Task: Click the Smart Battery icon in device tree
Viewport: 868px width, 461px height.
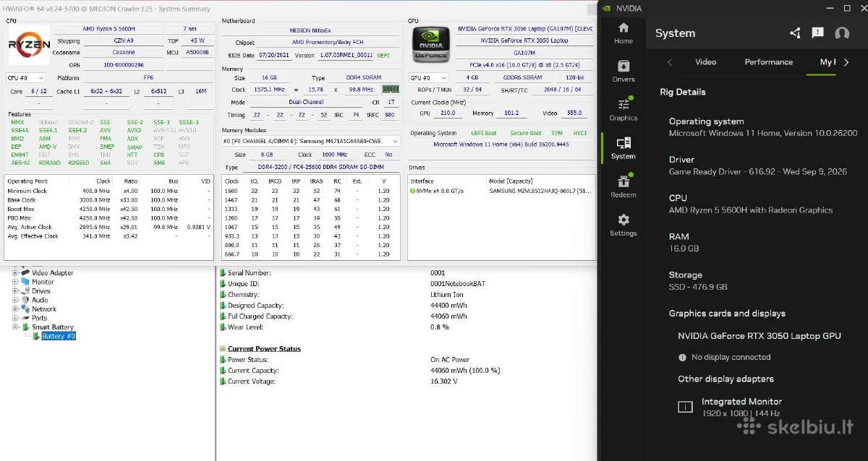Action: (25, 327)
